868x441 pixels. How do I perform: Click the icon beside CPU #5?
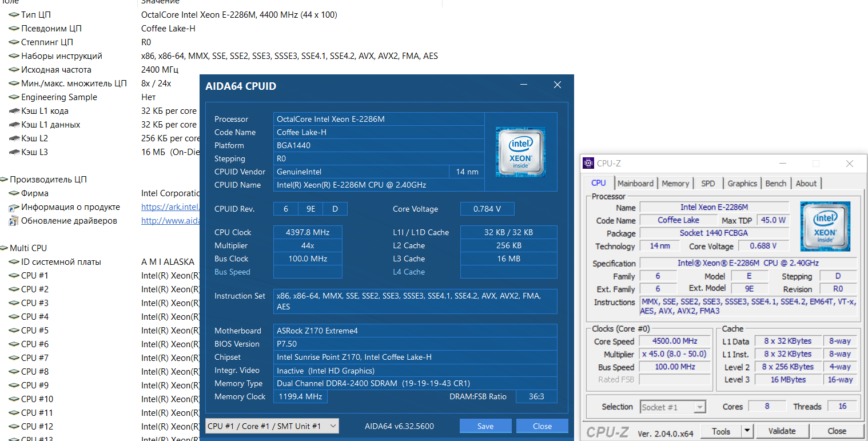pyautogui.click(x=14, y=331)
